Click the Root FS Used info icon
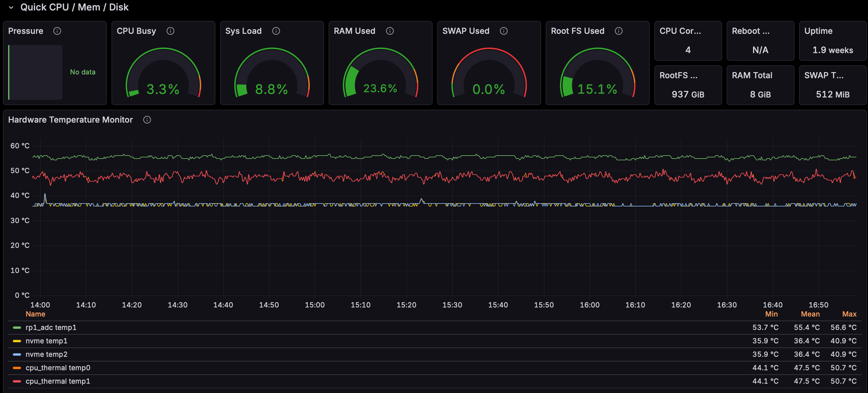 (x=619, y=31)
